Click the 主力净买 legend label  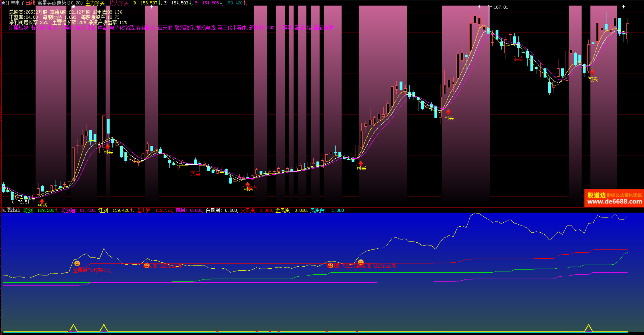tap(96, 3)
